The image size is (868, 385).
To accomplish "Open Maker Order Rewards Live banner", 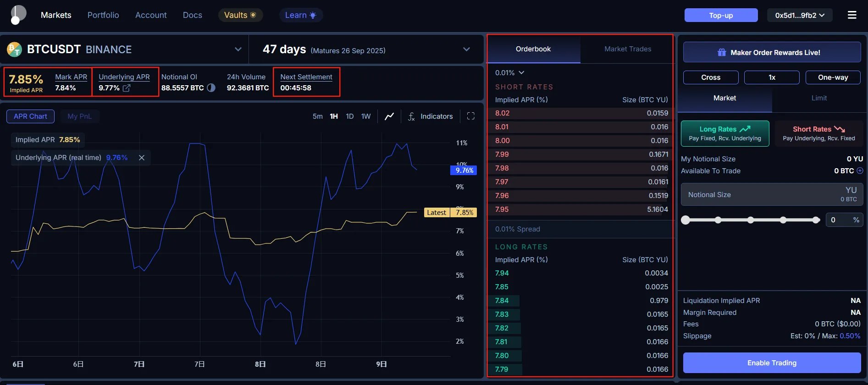I will point(772,52).
